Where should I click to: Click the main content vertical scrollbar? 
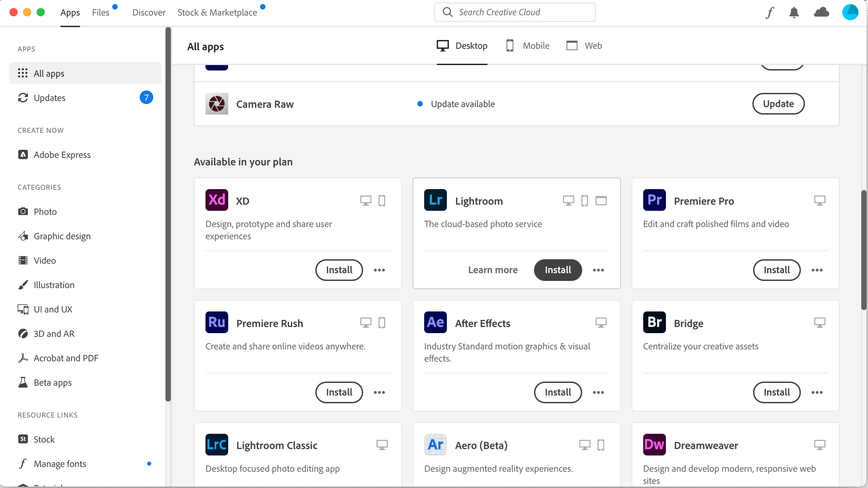point(864,250)
